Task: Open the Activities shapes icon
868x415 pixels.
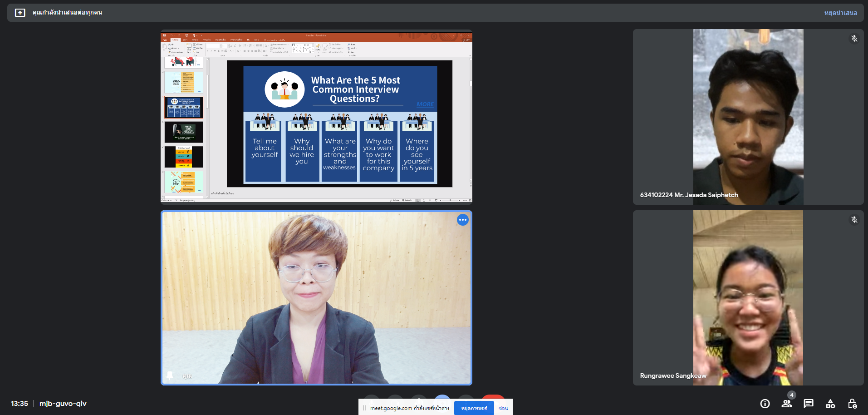Action: [830, 404]
